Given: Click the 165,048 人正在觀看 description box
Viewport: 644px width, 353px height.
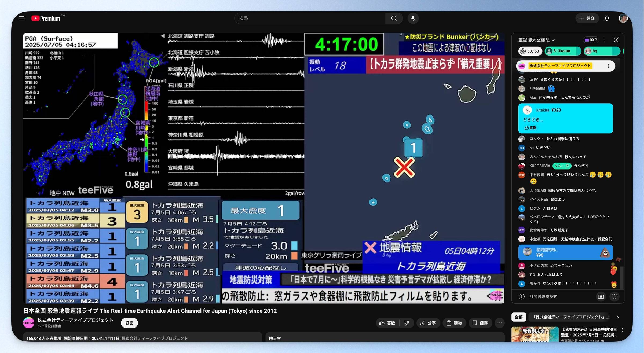Looking at the screenshot, I should 142,337.
